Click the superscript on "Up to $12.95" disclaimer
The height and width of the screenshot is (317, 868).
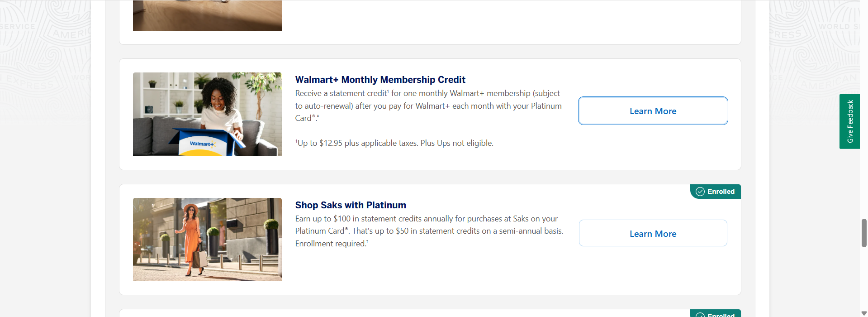[296, 140]
